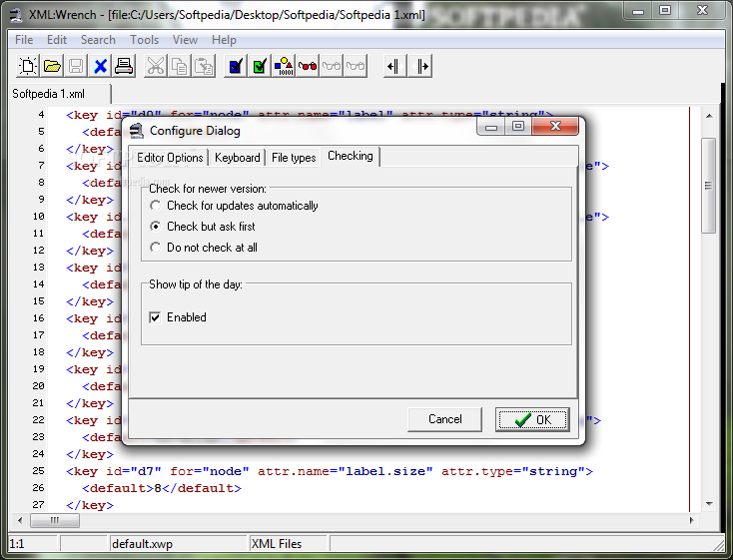Click the XML:Wrench application title icon
Image resolution: width=733 pixels, height=560 pixels.
click(x=16, y=15)
